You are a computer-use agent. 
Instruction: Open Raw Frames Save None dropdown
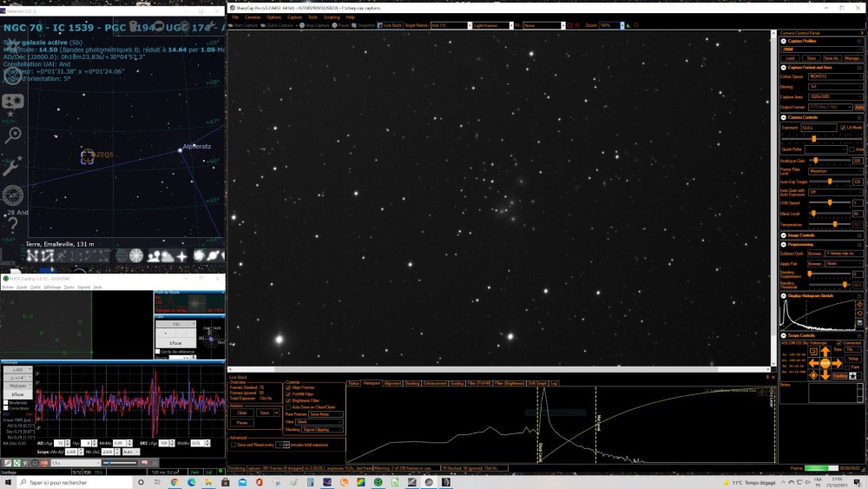(x=325, y=414)
